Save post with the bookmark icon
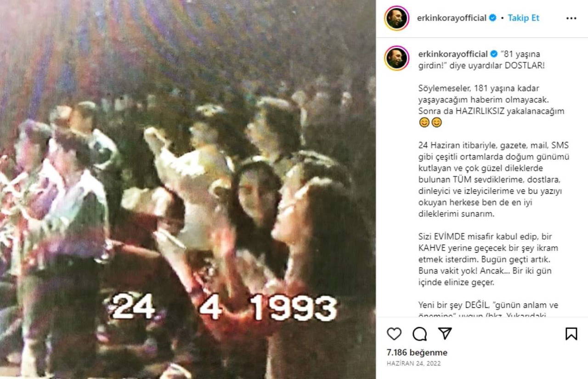Image resolution: width=588 pixels, height=379 pixels. click(x=571, y=334)
